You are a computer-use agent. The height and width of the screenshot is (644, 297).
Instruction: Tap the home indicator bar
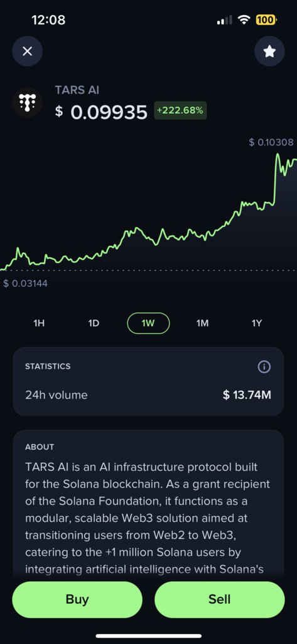pos(148,636)
